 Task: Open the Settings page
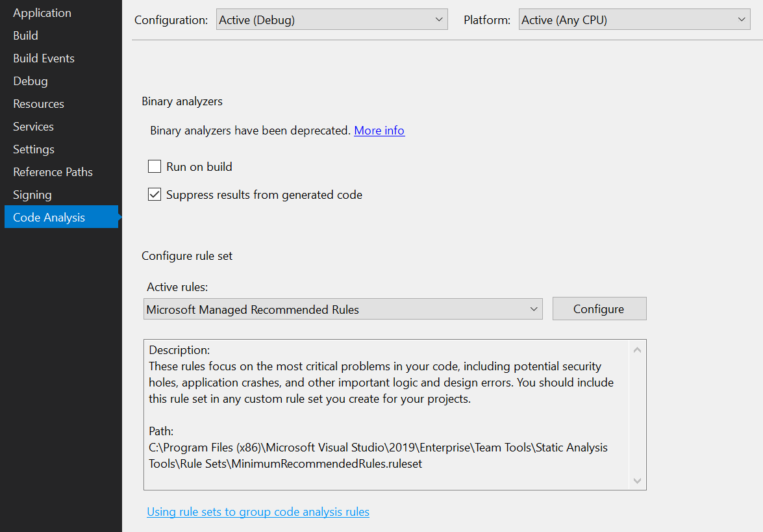33,149
